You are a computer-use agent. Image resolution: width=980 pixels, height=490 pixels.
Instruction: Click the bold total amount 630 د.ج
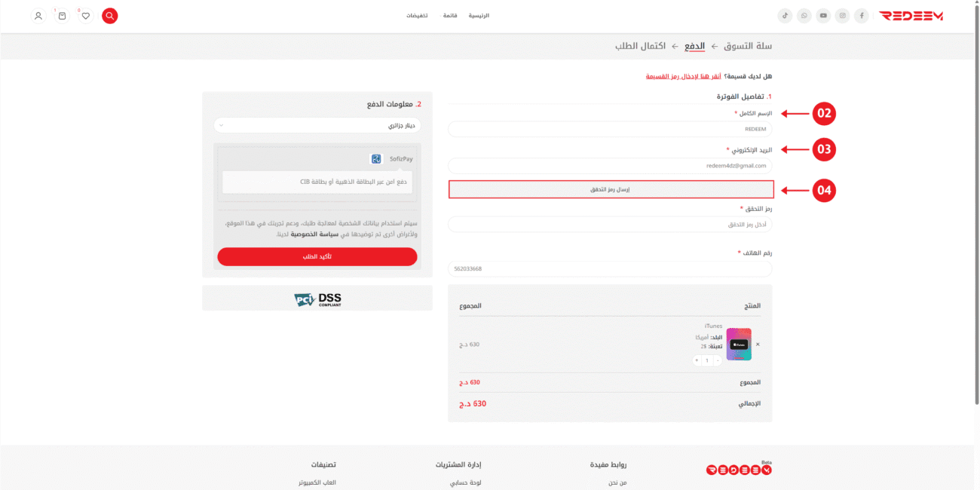(473, 404)
